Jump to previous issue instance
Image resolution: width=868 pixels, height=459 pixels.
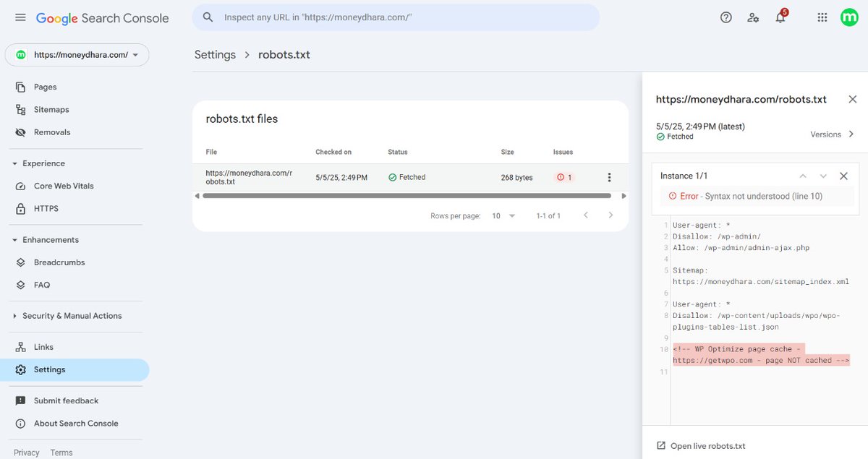click(x=802, y=176)
